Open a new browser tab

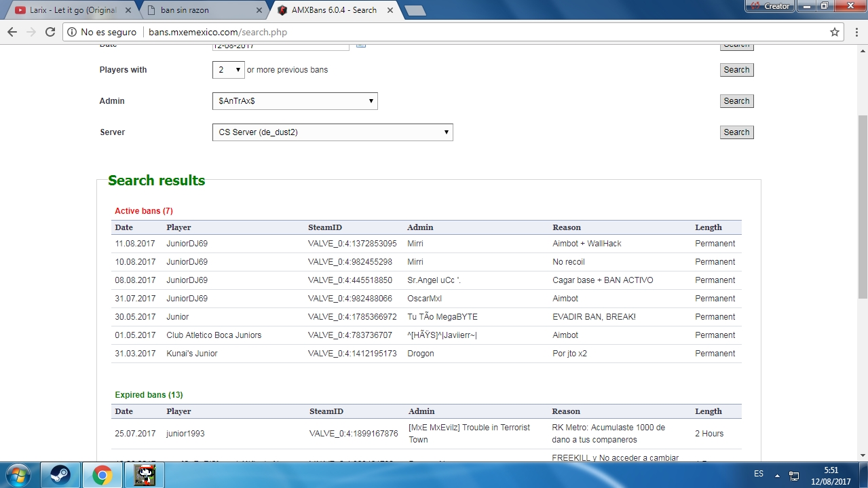pyautogui.click(x=415, y=10)
